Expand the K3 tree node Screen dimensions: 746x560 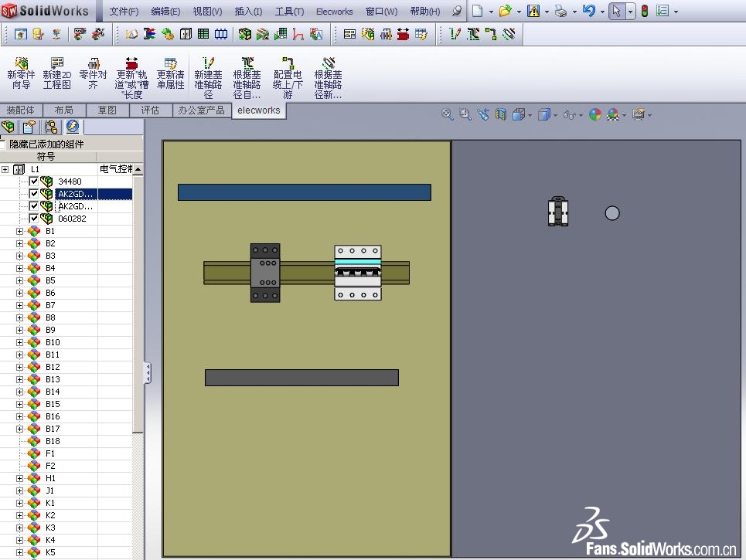point(19,528)
